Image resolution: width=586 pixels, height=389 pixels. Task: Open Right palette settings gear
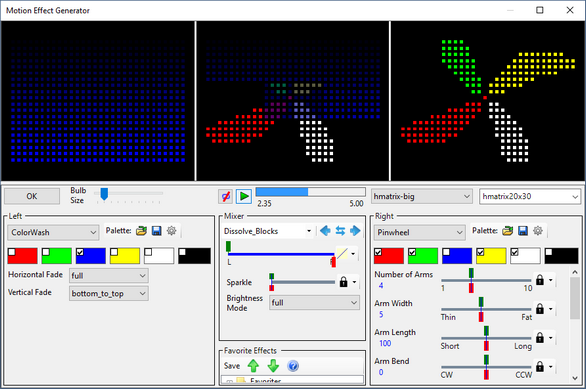(538, 231)
